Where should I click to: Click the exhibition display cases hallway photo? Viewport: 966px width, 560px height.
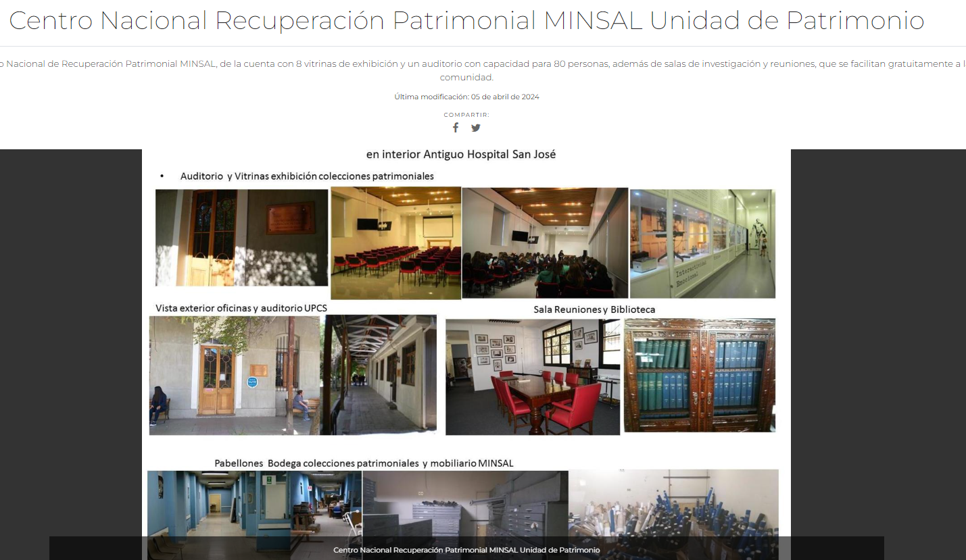tap(702, 243)
